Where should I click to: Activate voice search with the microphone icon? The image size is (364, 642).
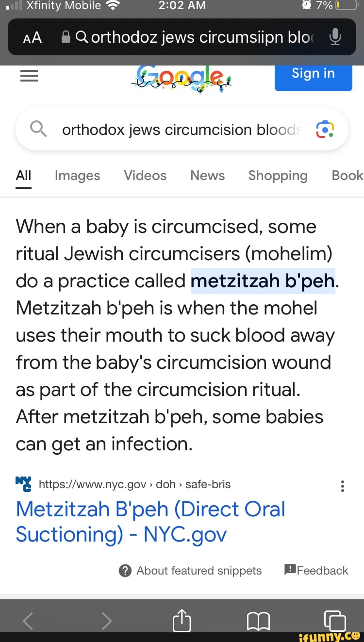335,37
